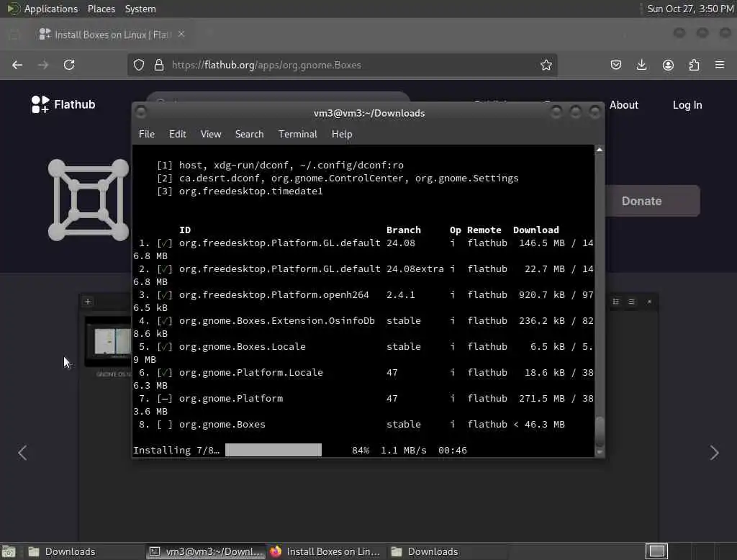This screenshot has height=560, width=737.
Task: Open Firefox downloads panel
Action: (641, 65)
